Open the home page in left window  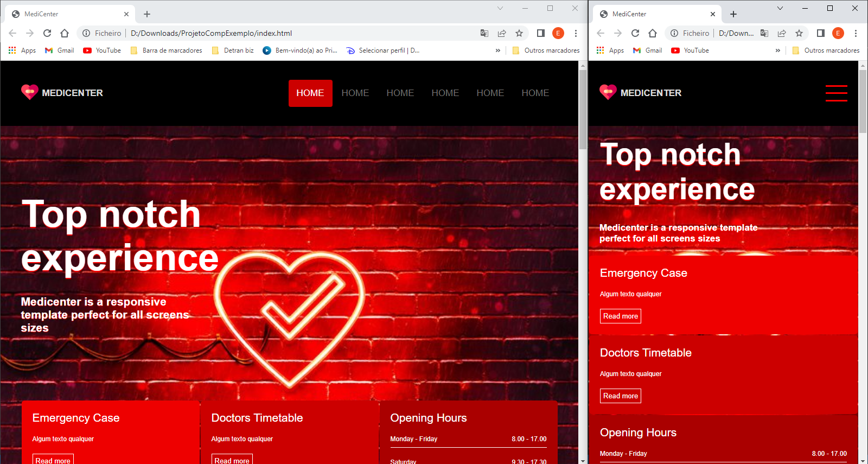click(x=65, y=33)
